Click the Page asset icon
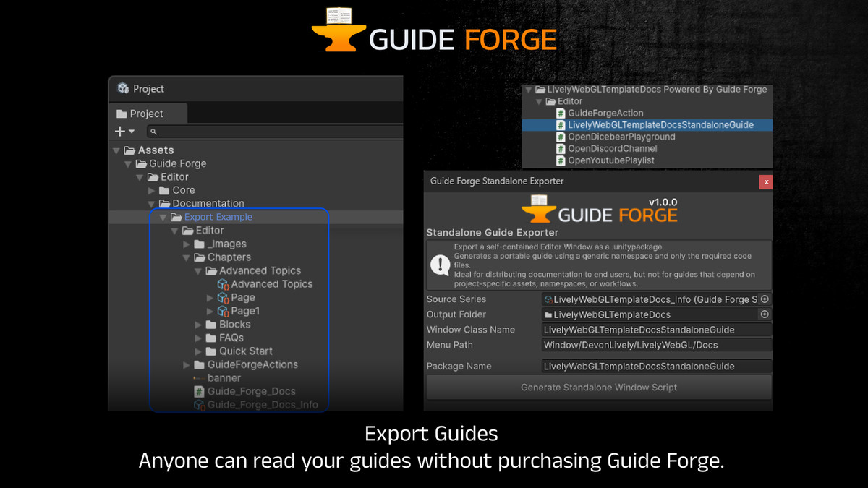This screenshot has height=488, width=868. point(223,298)
